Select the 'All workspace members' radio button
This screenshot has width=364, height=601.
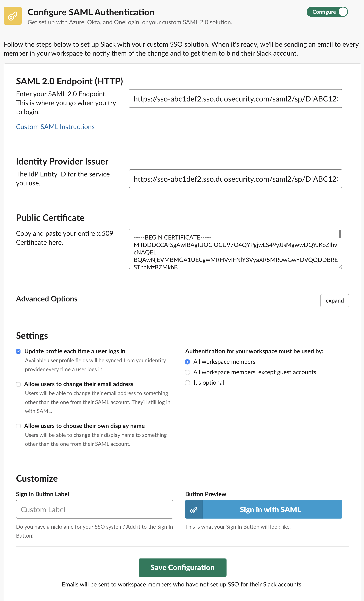coord(187,362)
